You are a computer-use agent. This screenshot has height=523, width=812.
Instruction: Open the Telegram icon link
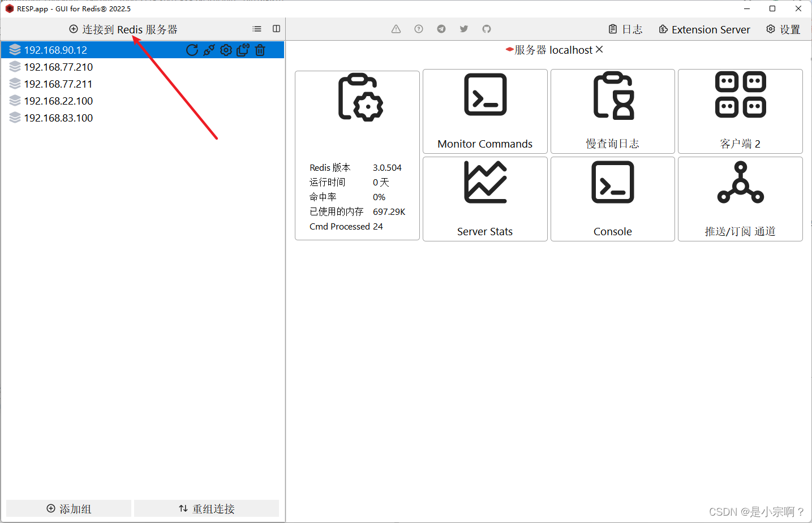point(441,29)
